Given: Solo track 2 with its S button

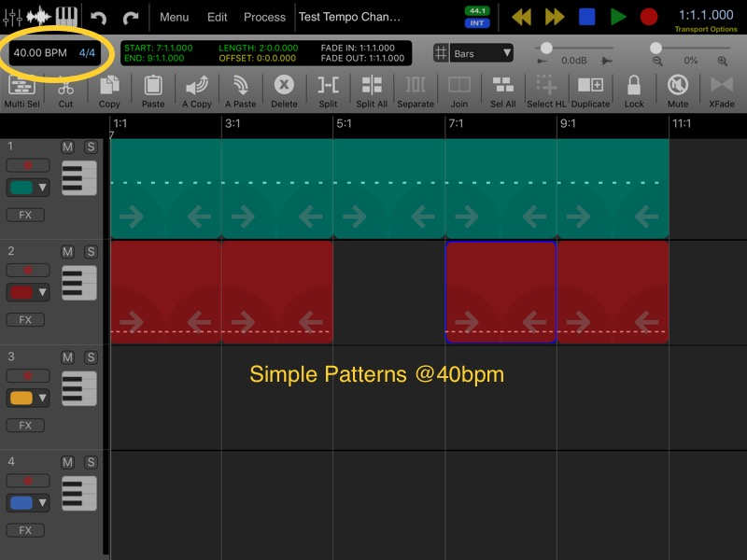Looking at the screenshot, I should coord(91,252).
